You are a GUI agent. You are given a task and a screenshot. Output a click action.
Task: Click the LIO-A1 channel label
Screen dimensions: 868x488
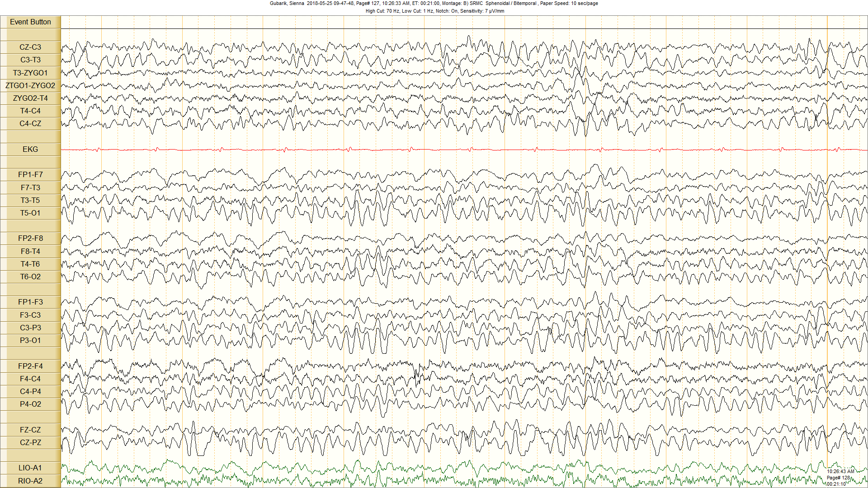pyautogui.click(x=30, y=468)
